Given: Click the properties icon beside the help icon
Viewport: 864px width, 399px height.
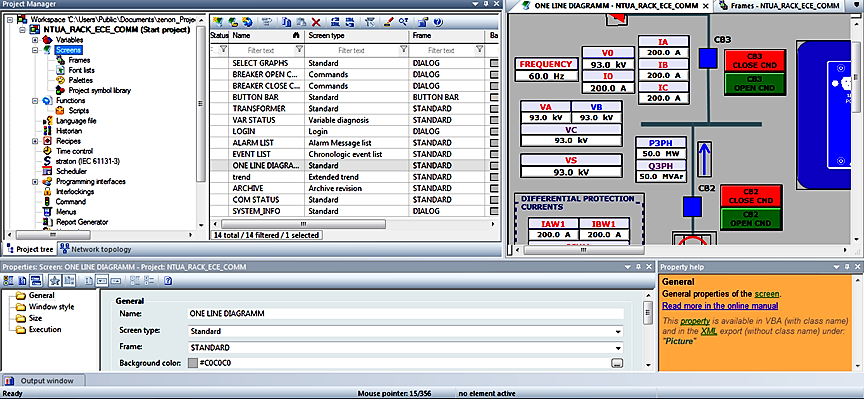Looking at the screenshot, I should (x=423, y=22).
